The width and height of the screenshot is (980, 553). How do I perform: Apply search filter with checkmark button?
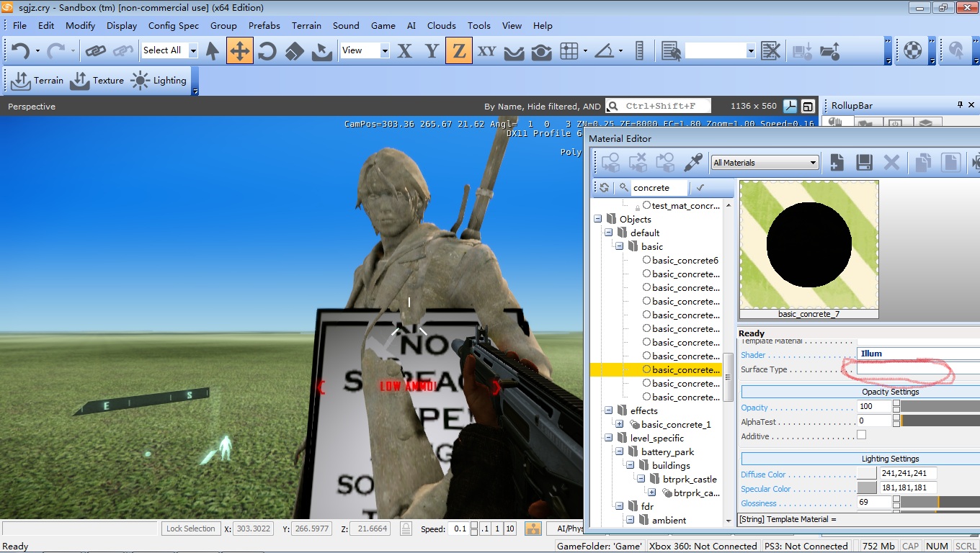(699, 188)
